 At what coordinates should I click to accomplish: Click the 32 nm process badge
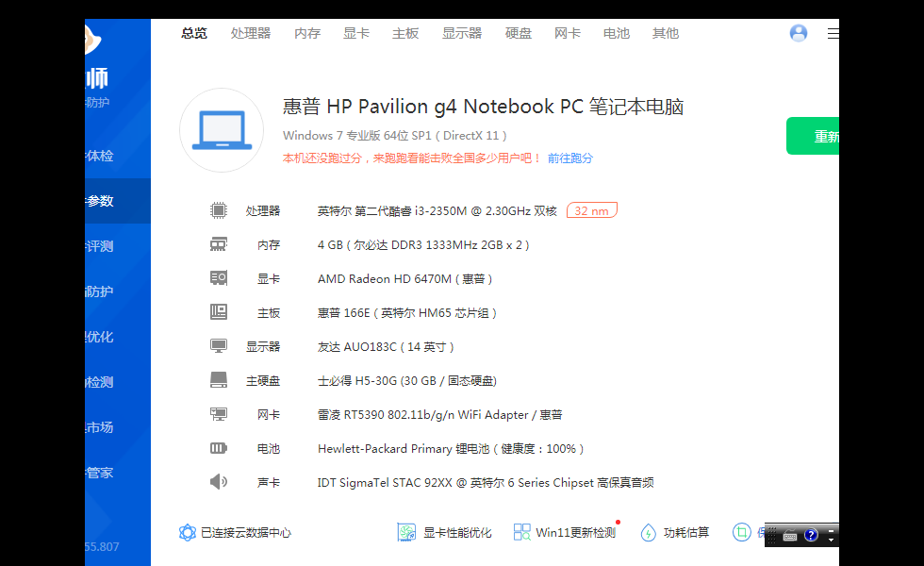click(x=592, y=210)
